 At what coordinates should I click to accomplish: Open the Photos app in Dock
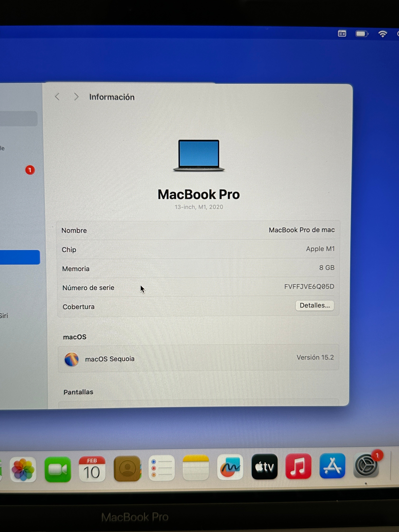23,469
